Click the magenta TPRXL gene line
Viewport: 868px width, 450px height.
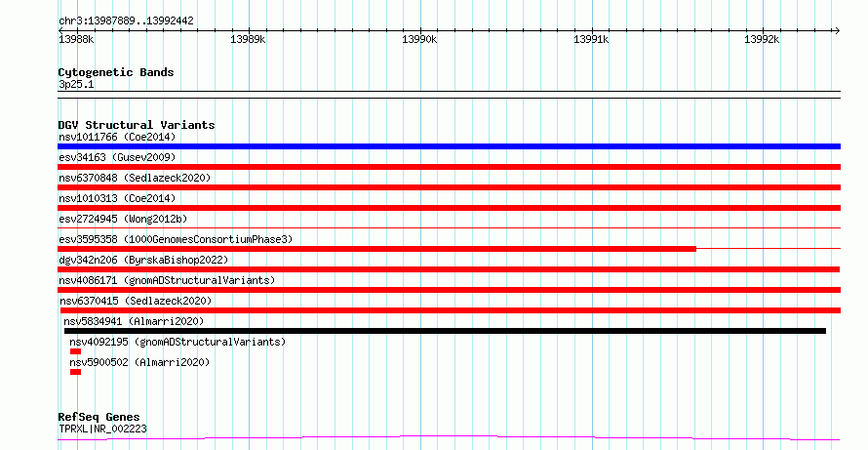point(449,438)
